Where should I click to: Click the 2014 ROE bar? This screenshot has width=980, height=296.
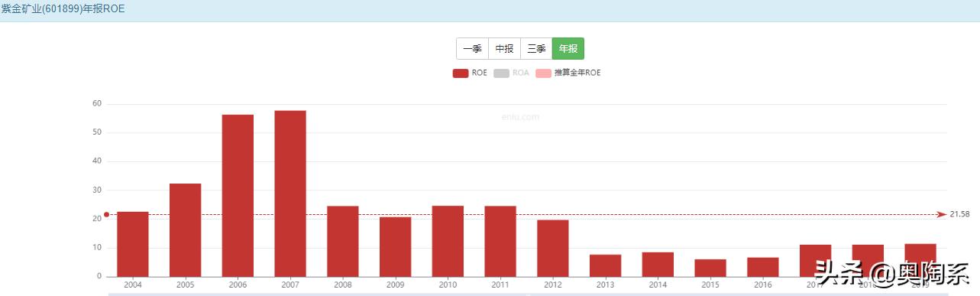(x=658, y=264)
